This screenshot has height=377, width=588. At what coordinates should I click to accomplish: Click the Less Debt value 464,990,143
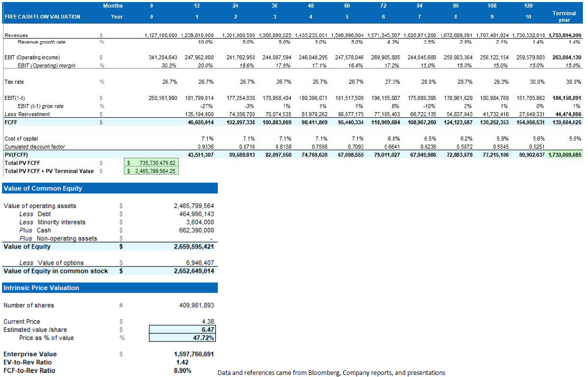click(x=197, y=214)
